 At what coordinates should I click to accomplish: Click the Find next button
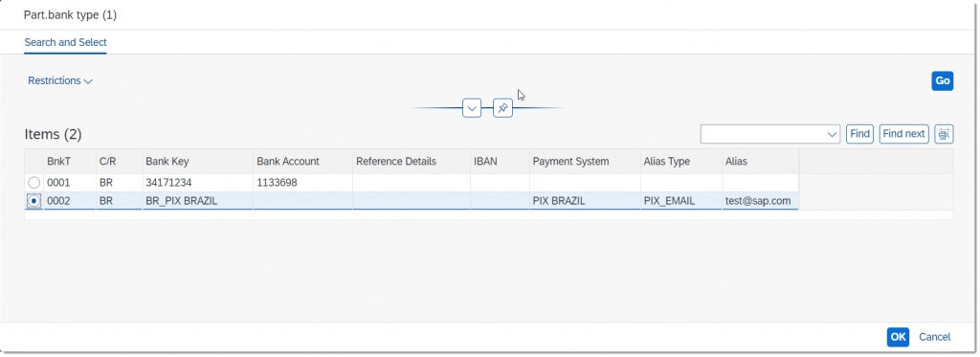pos(903,134)
